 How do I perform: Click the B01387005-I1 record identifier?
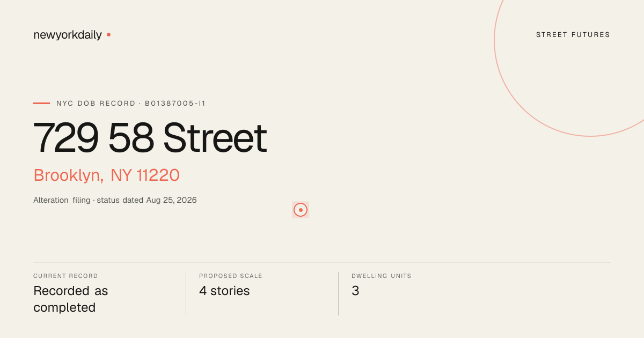click(175, 104)
